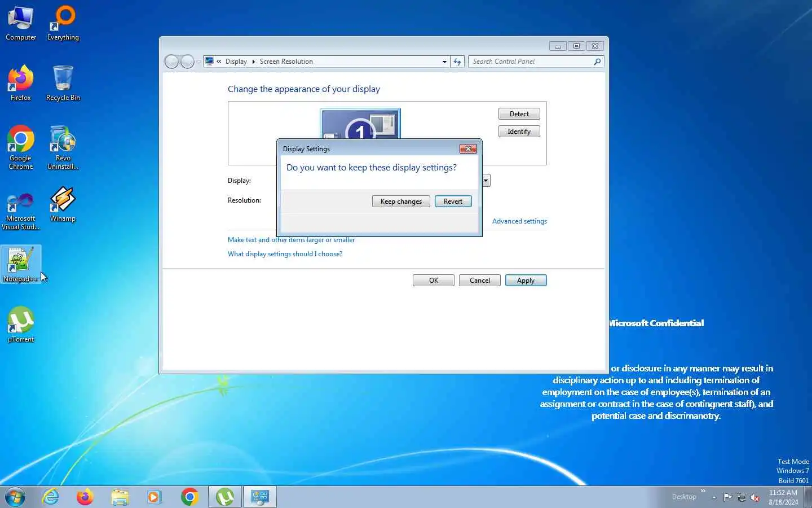Click the address bar refresh icon
Viewport: 812px width, 508px height.
(x=457, y=62)
